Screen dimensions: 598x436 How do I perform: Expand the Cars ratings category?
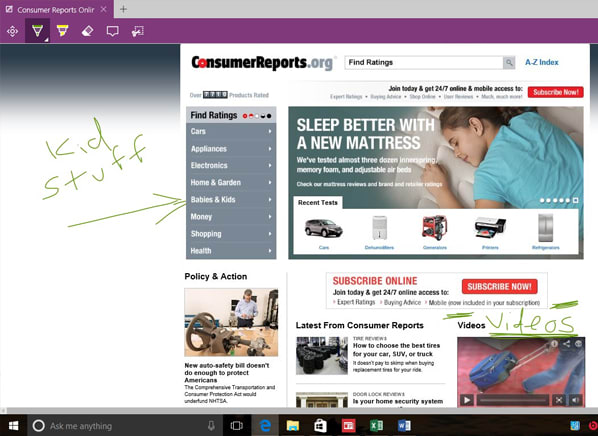point(231,131)
